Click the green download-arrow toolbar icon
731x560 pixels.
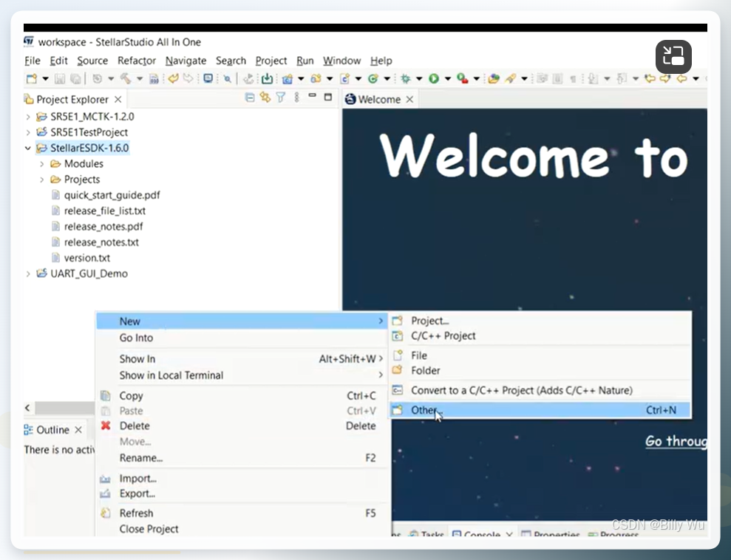(x=267, y=79)
